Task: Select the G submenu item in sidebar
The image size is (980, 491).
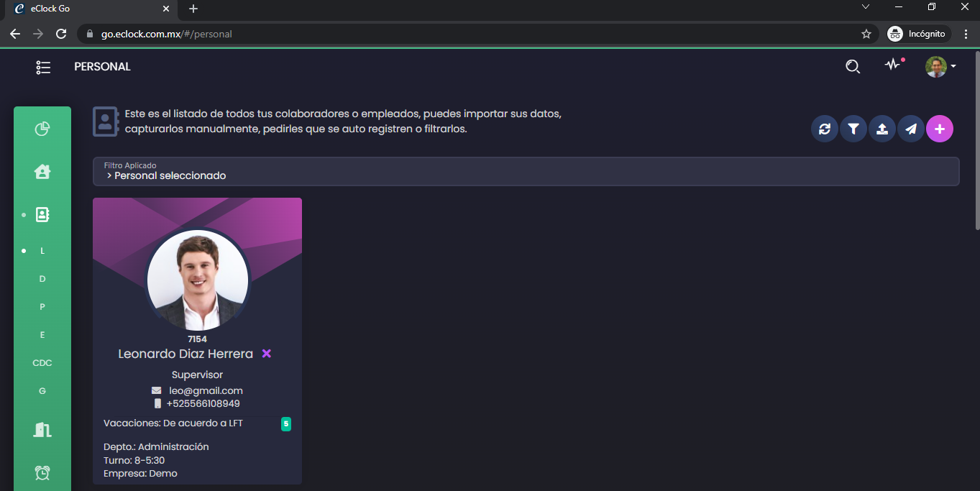Action: tap(42, 391)
